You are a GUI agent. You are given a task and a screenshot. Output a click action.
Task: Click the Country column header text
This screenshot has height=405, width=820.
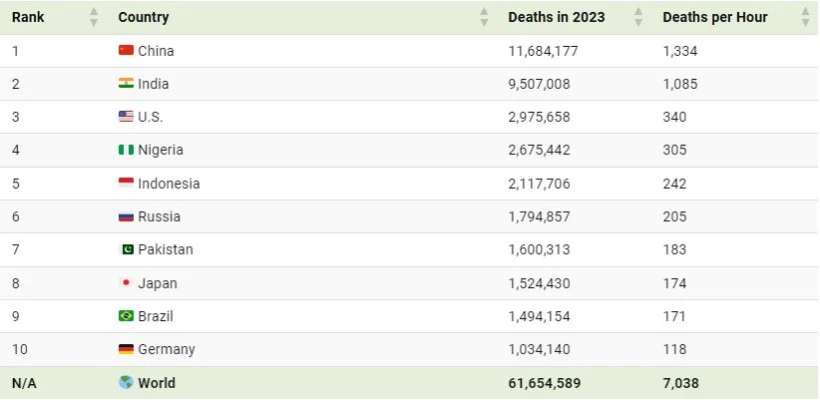click(143, 17)
